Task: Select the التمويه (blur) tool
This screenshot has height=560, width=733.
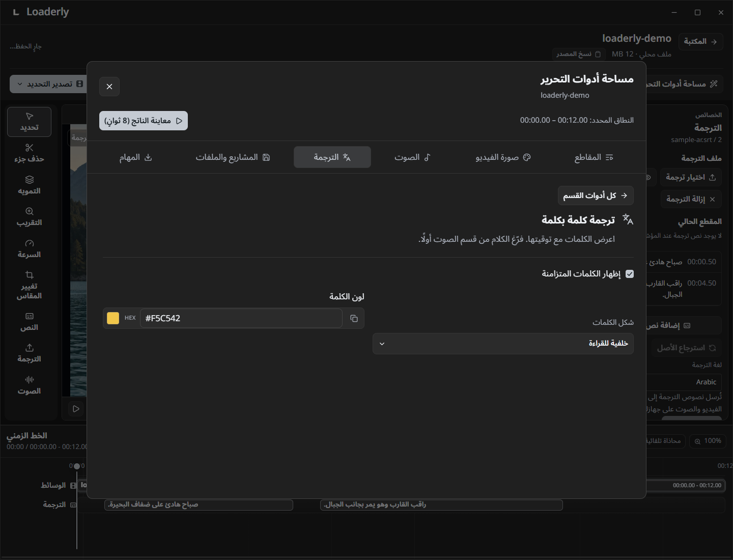Action: coord(29,185)
